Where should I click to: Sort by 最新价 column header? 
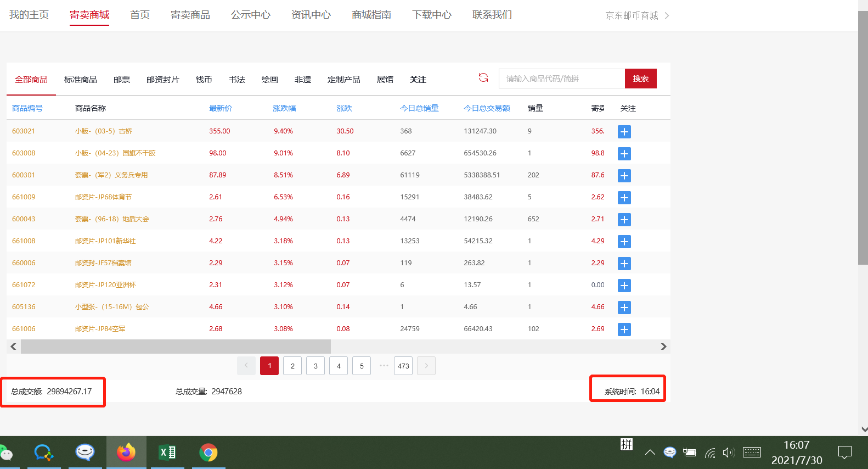221,108
